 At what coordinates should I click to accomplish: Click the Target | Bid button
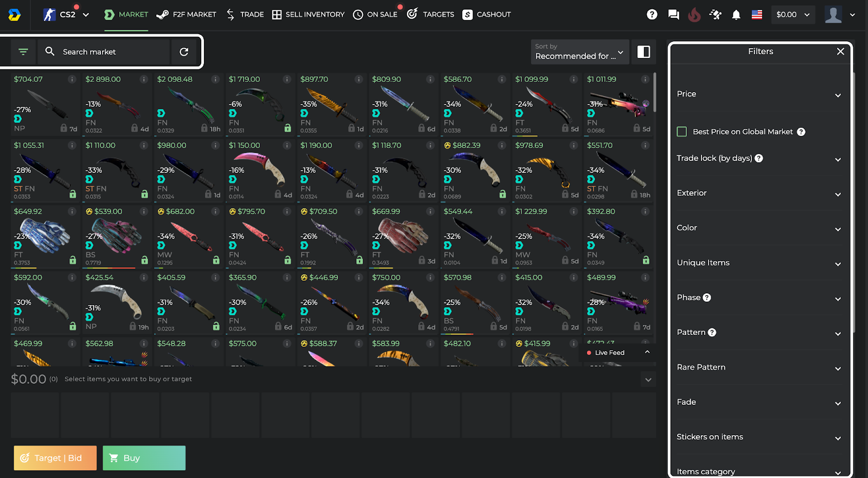[x=55, y=458]
